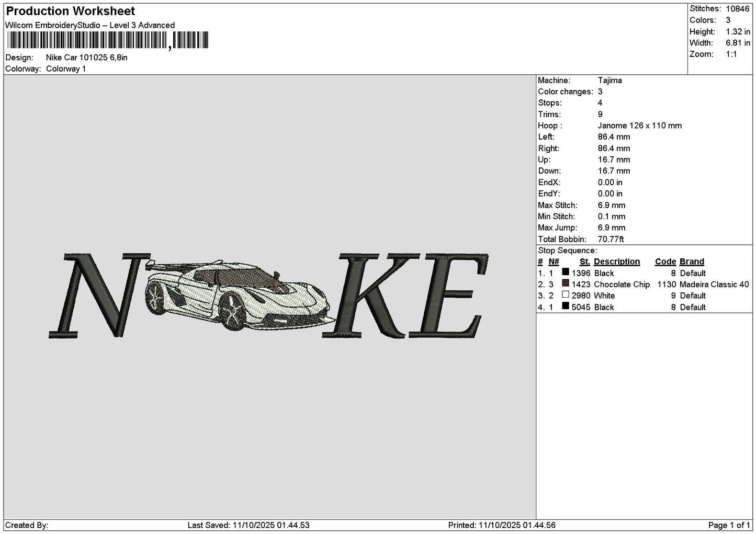Click thread number 1396 in stop sequence
The height and width of the screenshot is (534, 756).
581,273
